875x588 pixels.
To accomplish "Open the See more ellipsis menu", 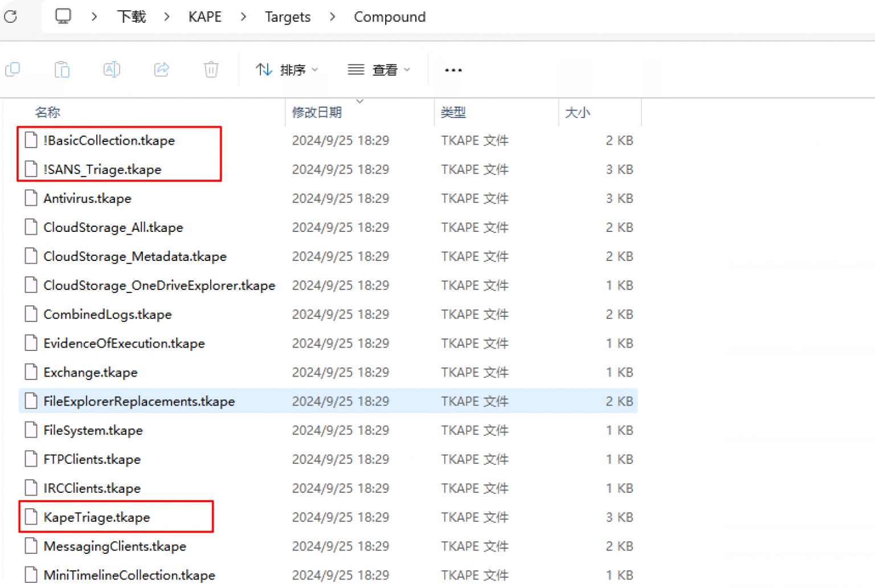I will click(453, 70).
